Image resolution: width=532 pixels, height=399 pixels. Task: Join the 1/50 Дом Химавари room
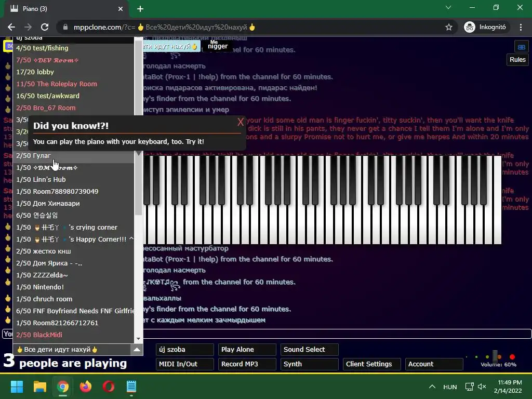click(x=74, y=204)
